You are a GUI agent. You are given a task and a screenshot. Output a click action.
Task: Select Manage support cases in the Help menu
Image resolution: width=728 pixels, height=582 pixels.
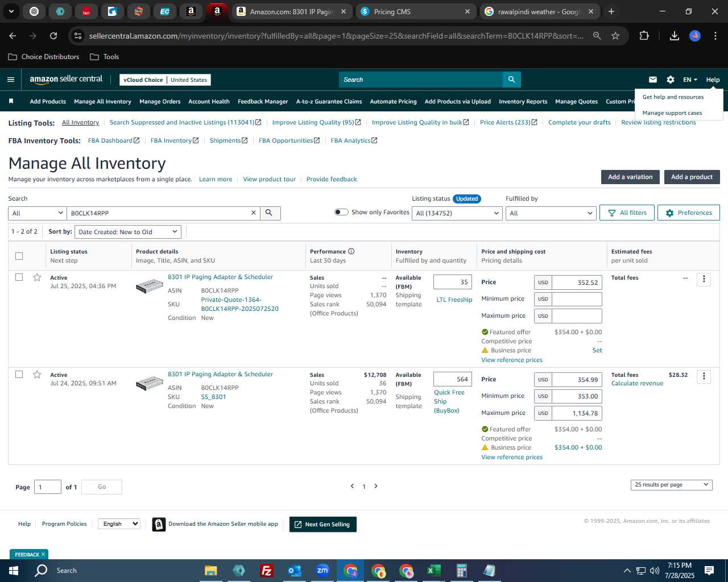pos(672,113)
